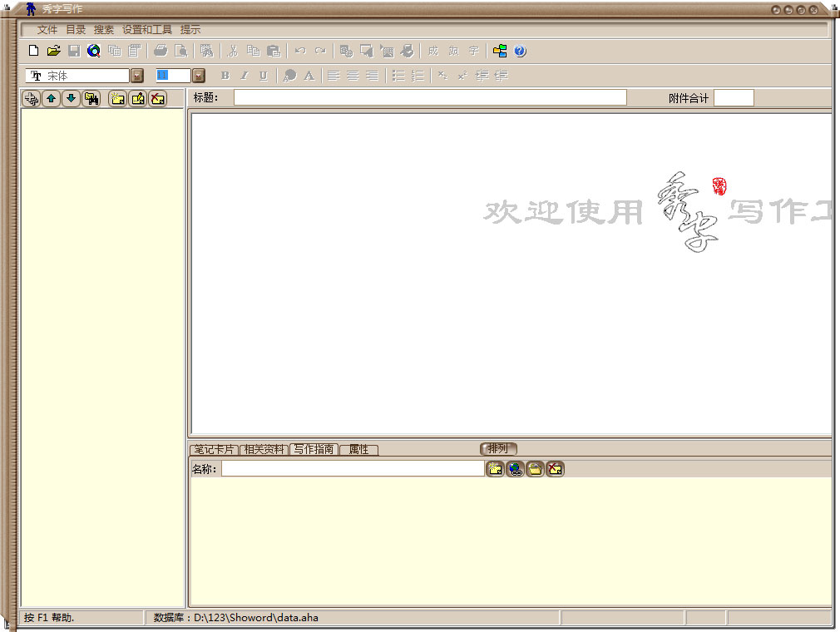Click the 排列 button above the lower panel
Image resolution: width=840 pixels, height=632 pixels.
[497, 447]
